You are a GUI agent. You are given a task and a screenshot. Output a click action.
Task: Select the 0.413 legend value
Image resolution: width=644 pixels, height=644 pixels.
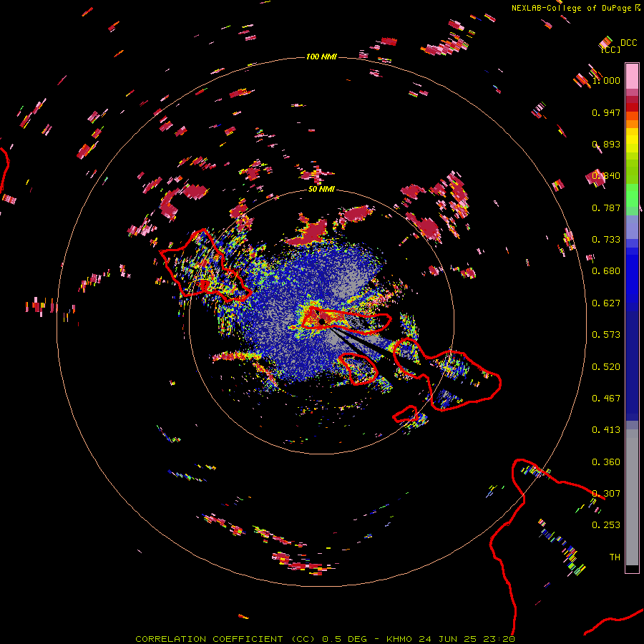[606, 430]
